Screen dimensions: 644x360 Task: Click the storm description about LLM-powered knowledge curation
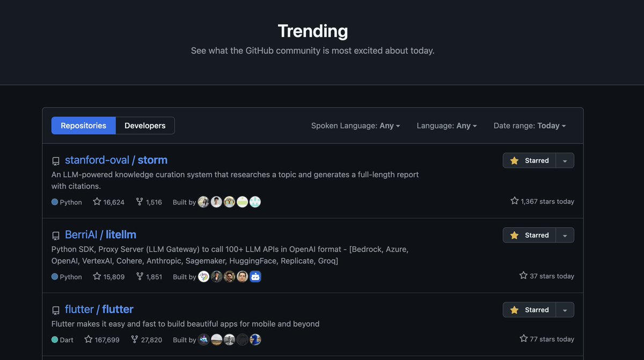click(x=235, y=180)
